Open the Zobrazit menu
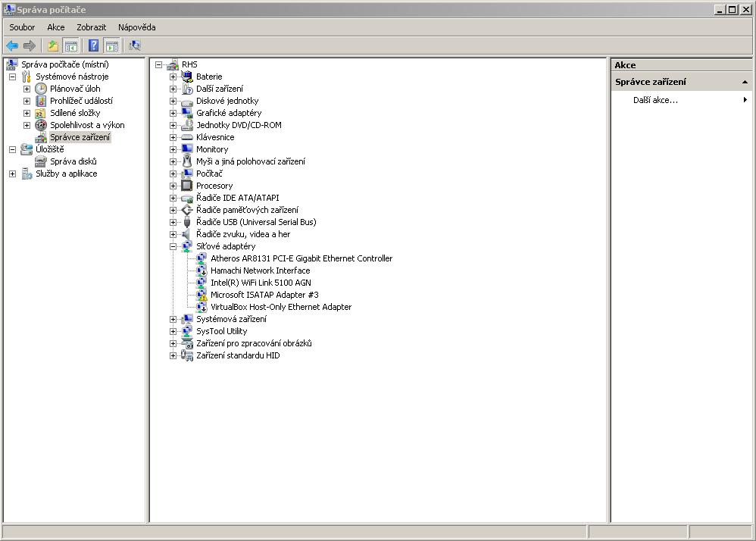756x541 pixels. (91, 27)
